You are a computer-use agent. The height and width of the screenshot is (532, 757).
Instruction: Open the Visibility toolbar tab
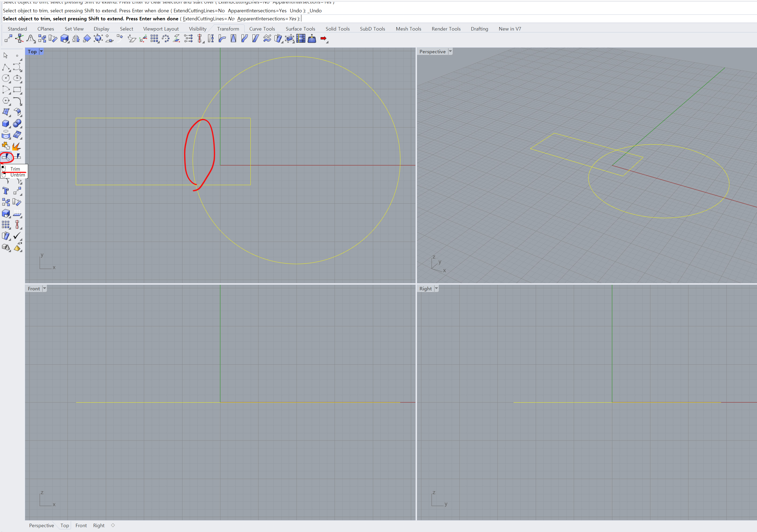pos(197,29)
